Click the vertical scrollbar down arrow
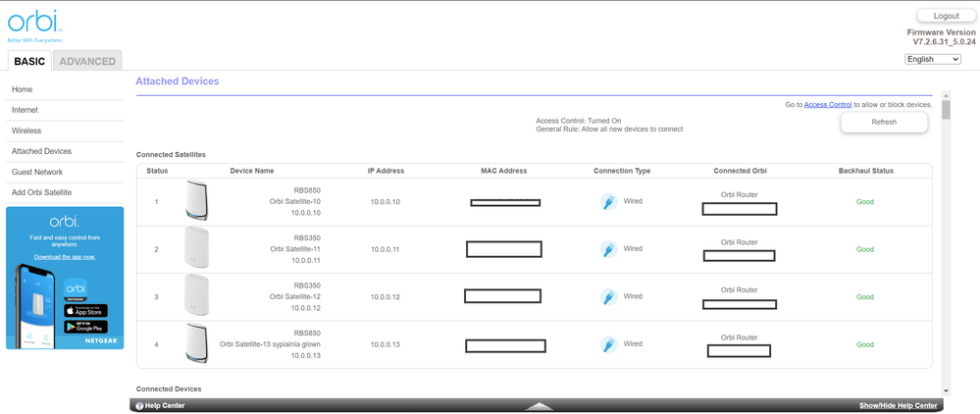Screen dimensions: 980x414 pos(946,390)
